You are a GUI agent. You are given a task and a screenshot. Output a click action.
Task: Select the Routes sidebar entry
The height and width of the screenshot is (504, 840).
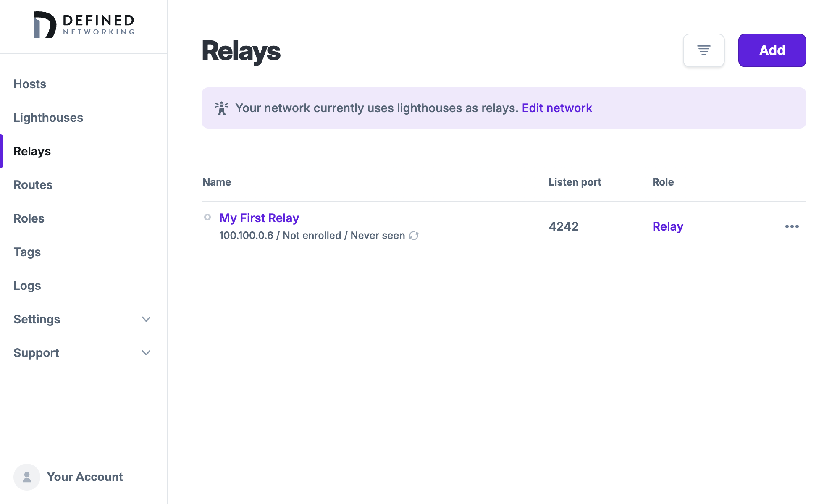33,185
